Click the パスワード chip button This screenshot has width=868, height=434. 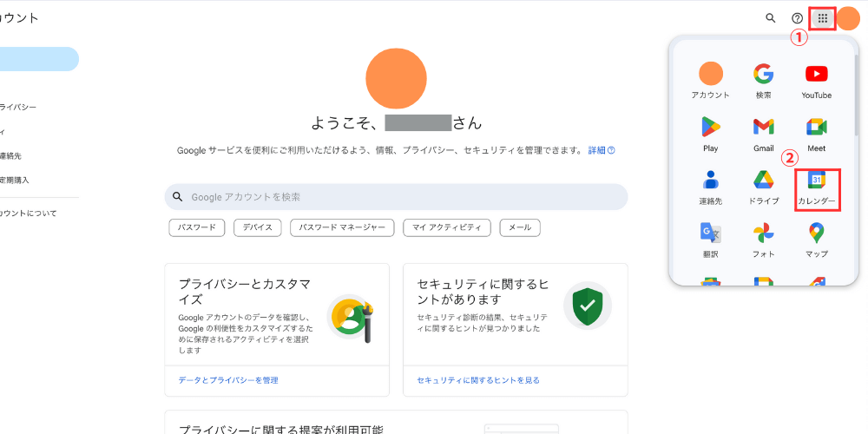pos(197,227)
